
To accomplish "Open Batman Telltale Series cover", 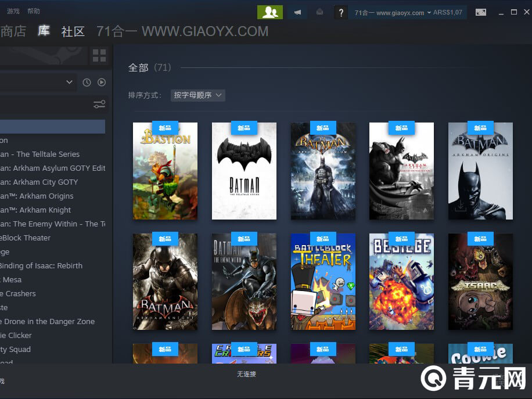I will (x=244, y=171).
